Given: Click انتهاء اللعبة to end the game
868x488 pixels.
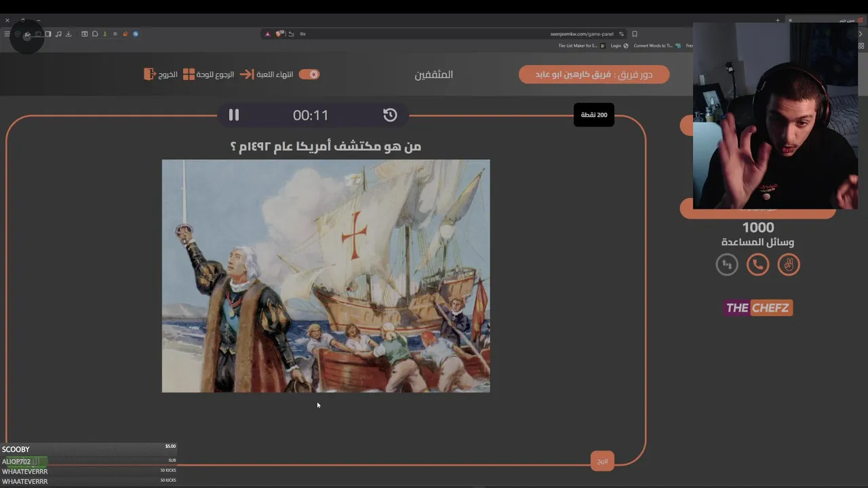Looking at the screenshot, I should point(275,75).
